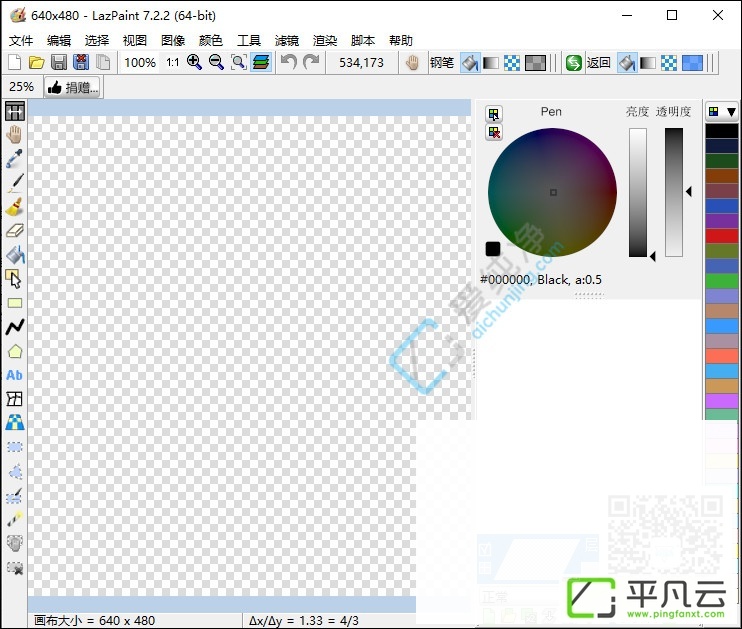This screenshot has width=742, height=629.
Task: Click the remove color from palette icon
Action: [494, 133]
